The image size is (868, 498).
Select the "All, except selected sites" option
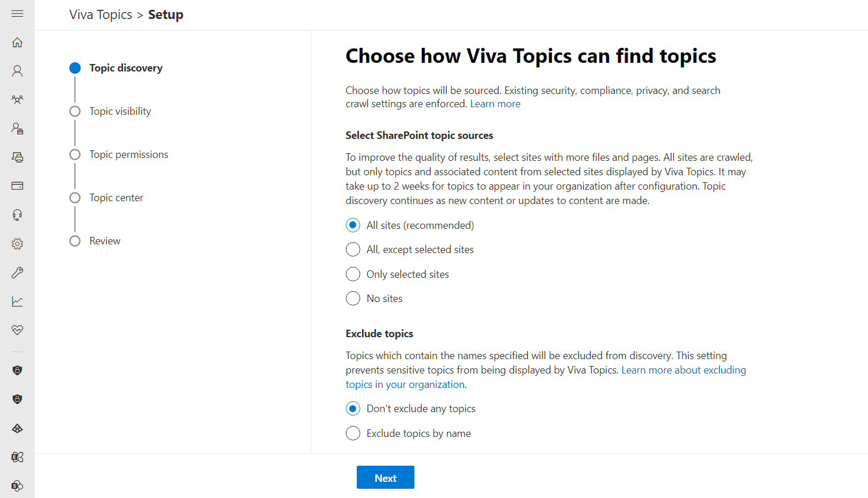click(353, 250)
